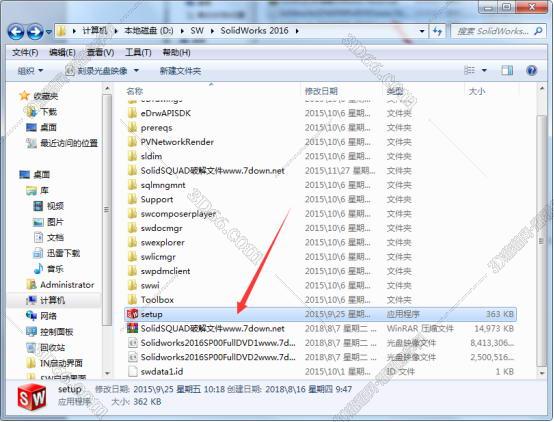Select Support folder icon

132,199
